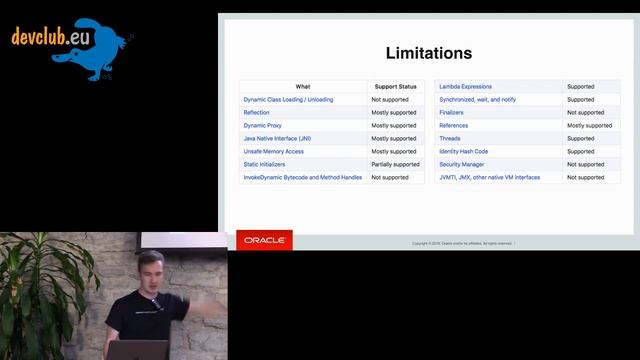This screenshot has width=640, height=360.
Task: Click the devclub.eu platypus logo
Action: pos(72,49)
